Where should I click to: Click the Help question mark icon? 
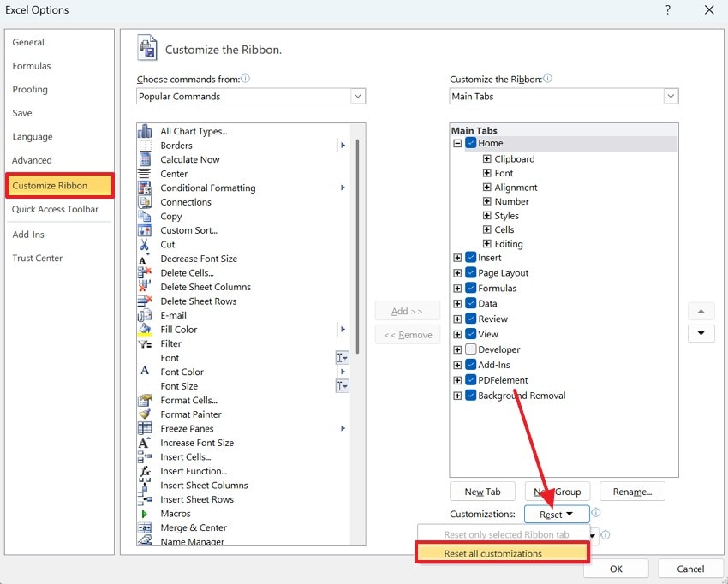pos(668,9)
